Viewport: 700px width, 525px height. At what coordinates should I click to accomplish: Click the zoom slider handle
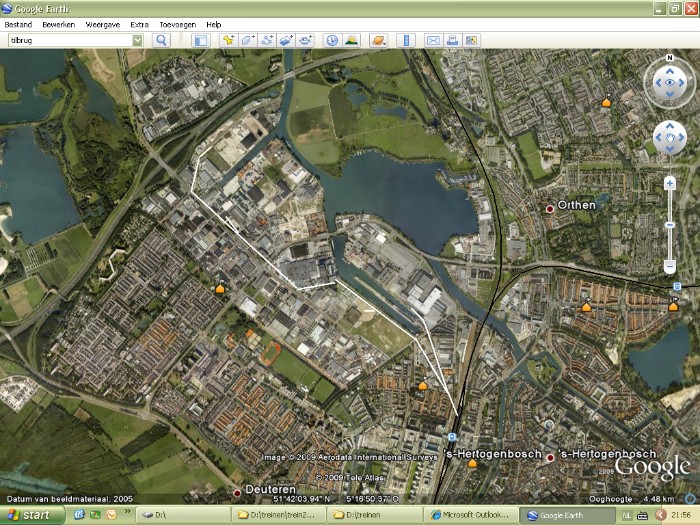(x=669, y=225)
